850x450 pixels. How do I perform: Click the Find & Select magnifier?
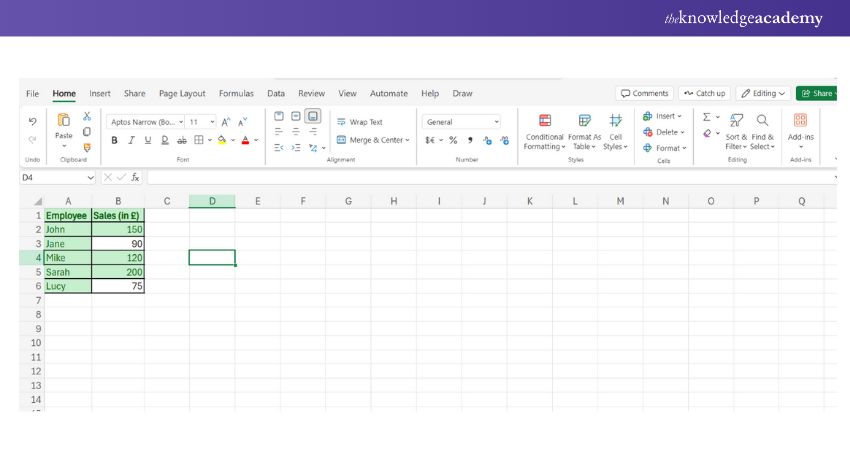click(x=762, y=131)
